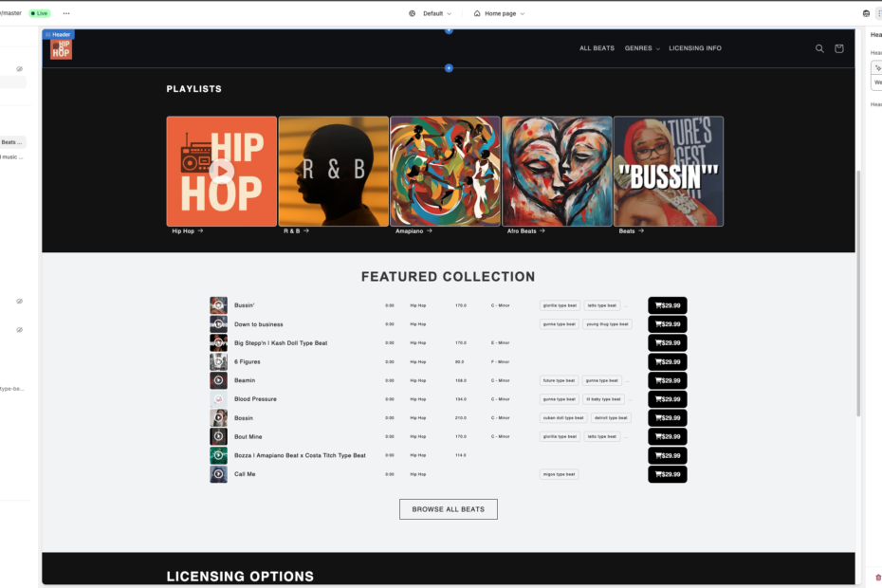This screenshot has width=882, height=588.
Task: Open ALL BEATS menu item
Action: 597,48
